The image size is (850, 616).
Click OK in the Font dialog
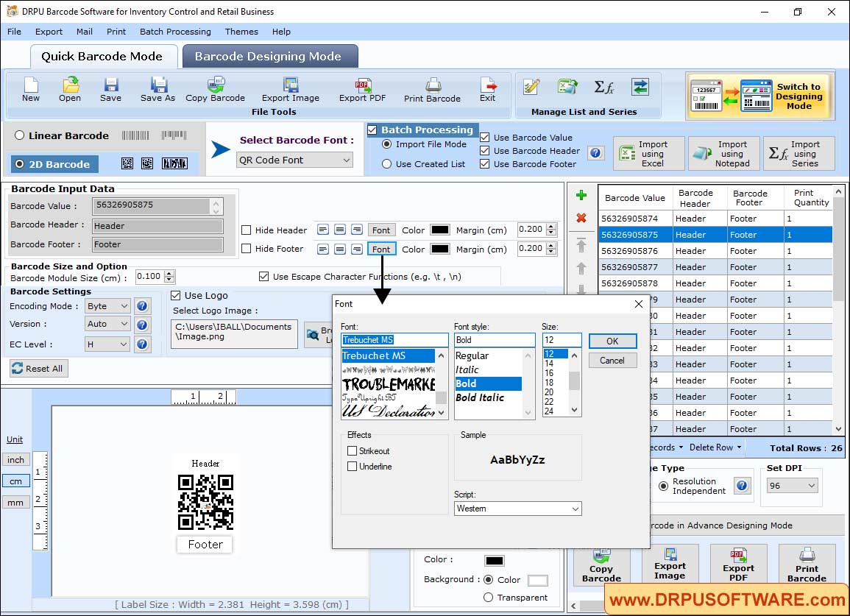612,341
